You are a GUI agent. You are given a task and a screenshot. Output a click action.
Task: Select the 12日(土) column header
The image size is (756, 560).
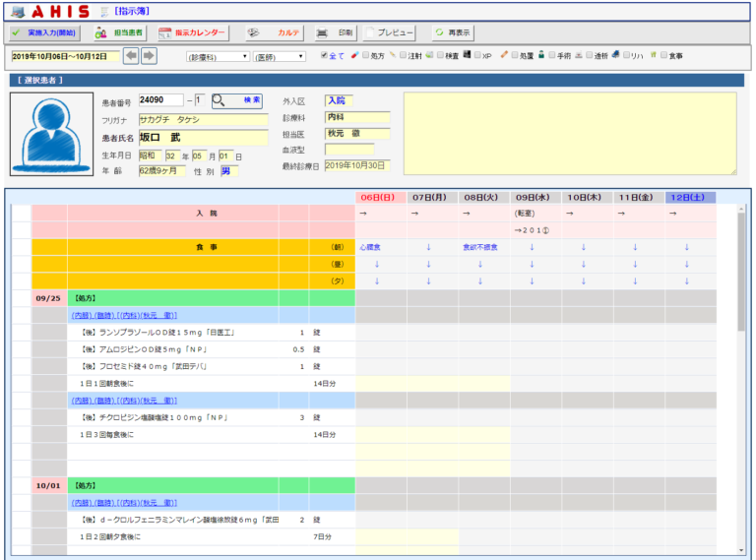(x=690, y=197)
